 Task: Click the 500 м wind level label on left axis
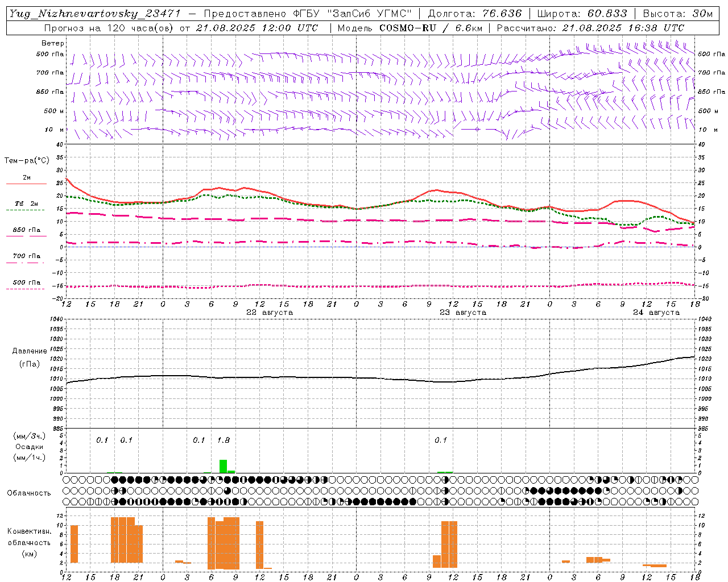tap(54, 111)
